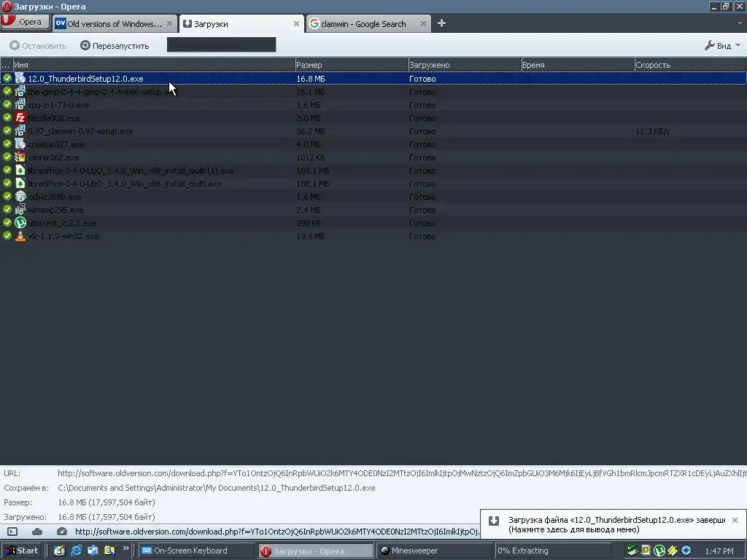Viewport: 747px width, 560px height.
Task: Expand hidden quick launch icons chevron
Action: 125,548
